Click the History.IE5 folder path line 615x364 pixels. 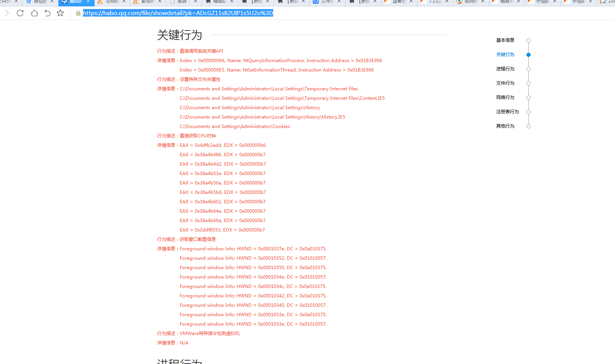tap(262, 117)
